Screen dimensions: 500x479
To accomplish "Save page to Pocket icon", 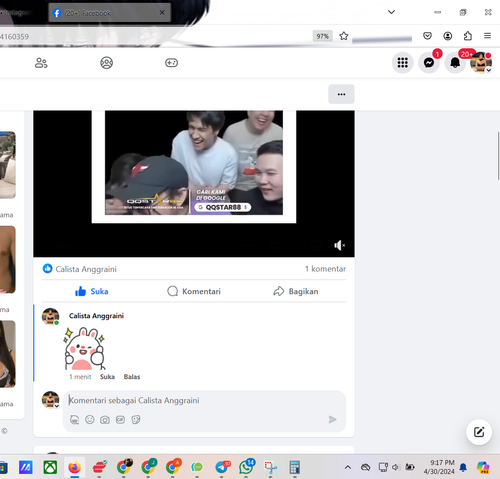I will click(x=427, y=36).
